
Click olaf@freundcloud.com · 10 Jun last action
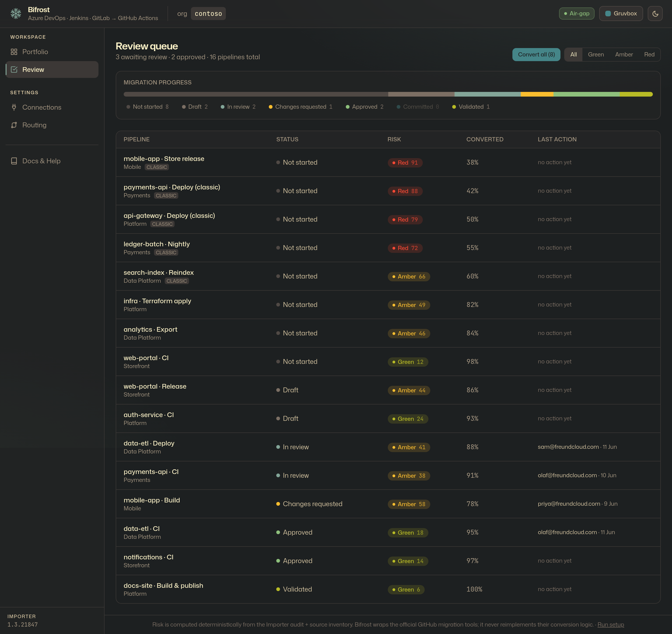click(577, 475)
